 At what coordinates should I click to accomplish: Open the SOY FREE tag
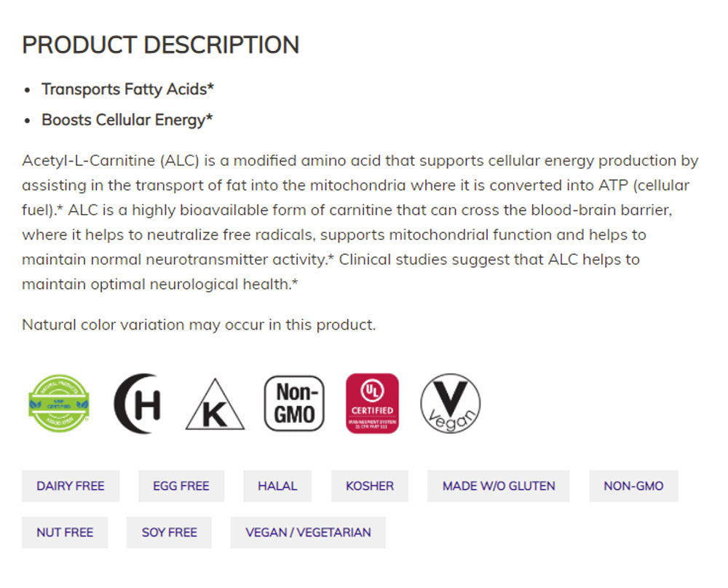coord(169,533)
